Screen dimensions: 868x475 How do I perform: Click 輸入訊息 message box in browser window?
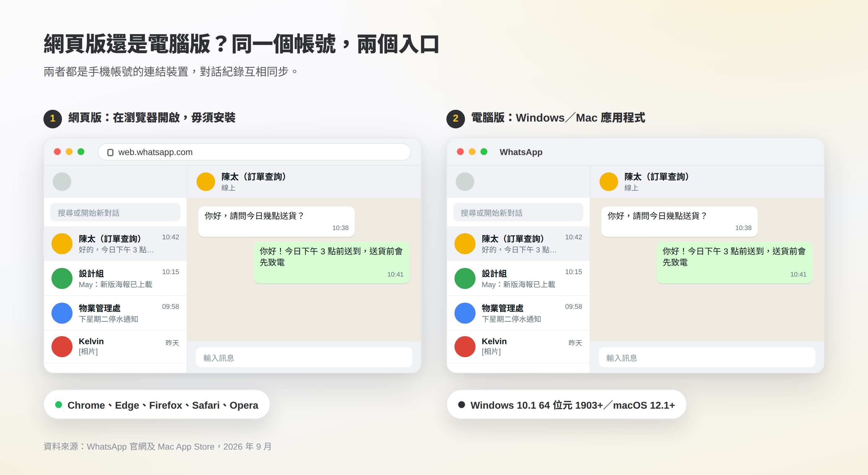pos(304,357)
